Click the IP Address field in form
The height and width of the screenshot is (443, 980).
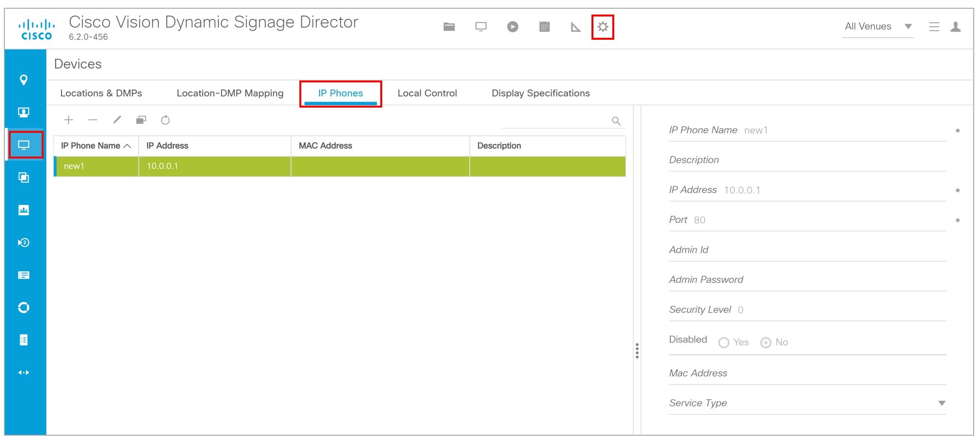point(808,190)
